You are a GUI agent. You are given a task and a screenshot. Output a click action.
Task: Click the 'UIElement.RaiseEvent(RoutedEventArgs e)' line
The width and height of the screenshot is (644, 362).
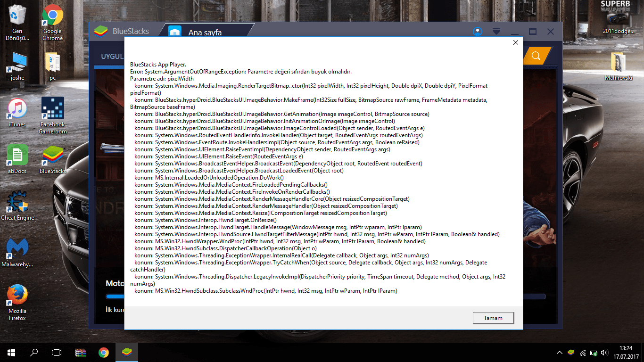[x=219, y=156]
